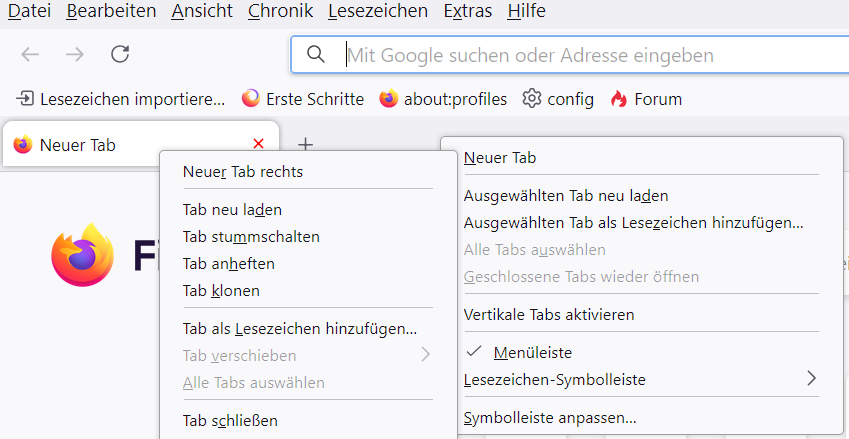Open the Forum bookmark
The height and width of the screenshot is (439, 849).
646,99
